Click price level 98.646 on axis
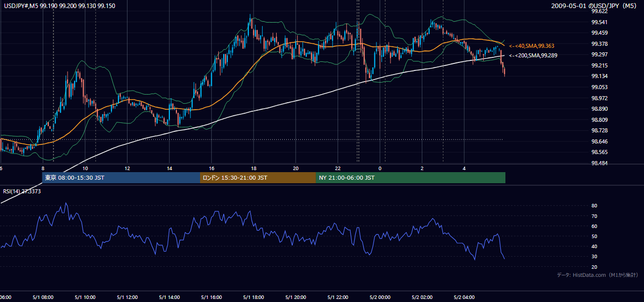This screenshot has height=302, width=644. [599, 141]
